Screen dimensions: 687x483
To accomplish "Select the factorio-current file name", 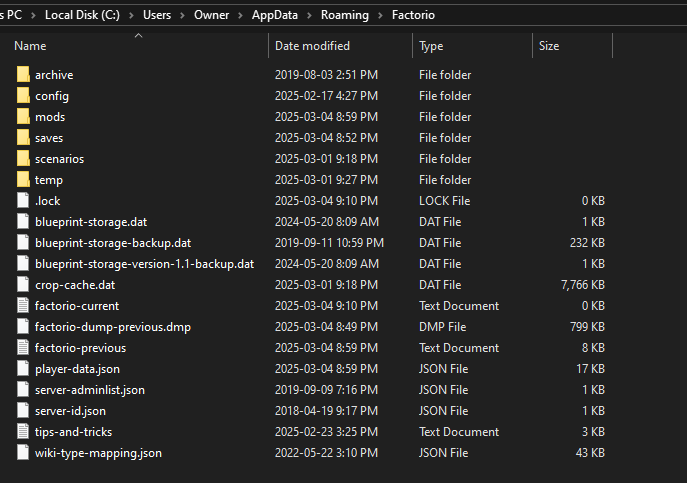I will click(x=77, y=306).
